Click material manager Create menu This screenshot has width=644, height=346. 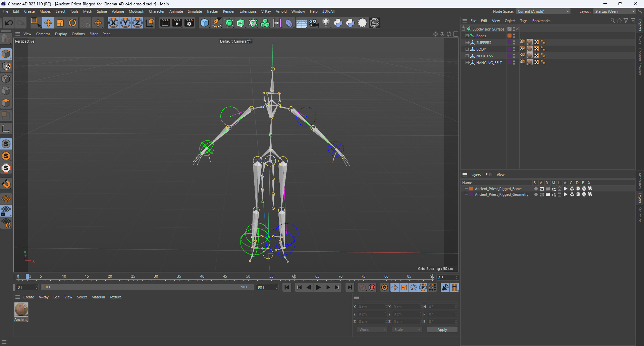pyautogui.click(x=29, y=297)
